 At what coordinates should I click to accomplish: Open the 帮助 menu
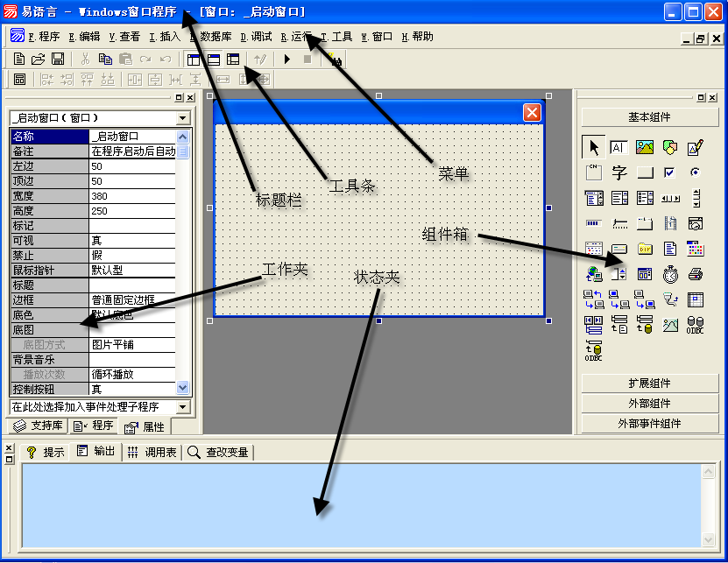coord(417,37)
